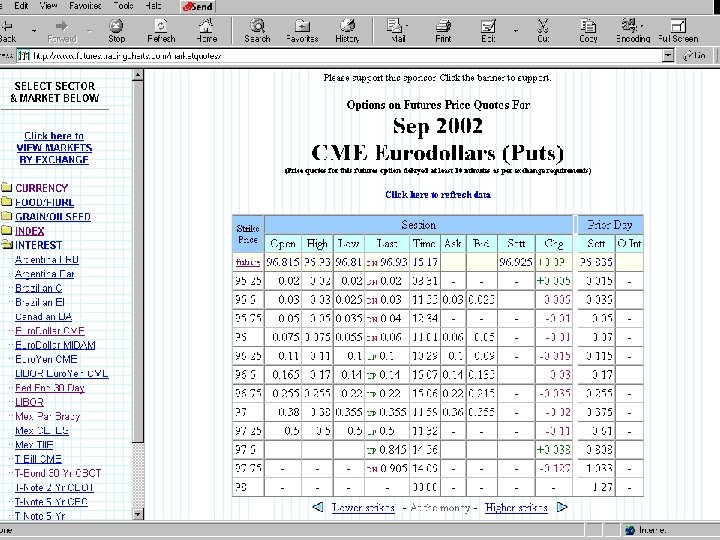This screenshot has height=540, width=720.
Task: Expand the FOOD/FIBER folder
Action: 44,202
